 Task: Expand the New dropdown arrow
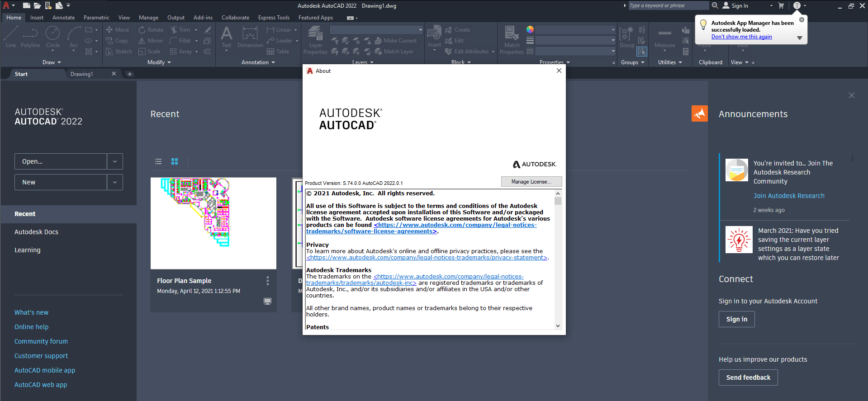pos(115,182)
